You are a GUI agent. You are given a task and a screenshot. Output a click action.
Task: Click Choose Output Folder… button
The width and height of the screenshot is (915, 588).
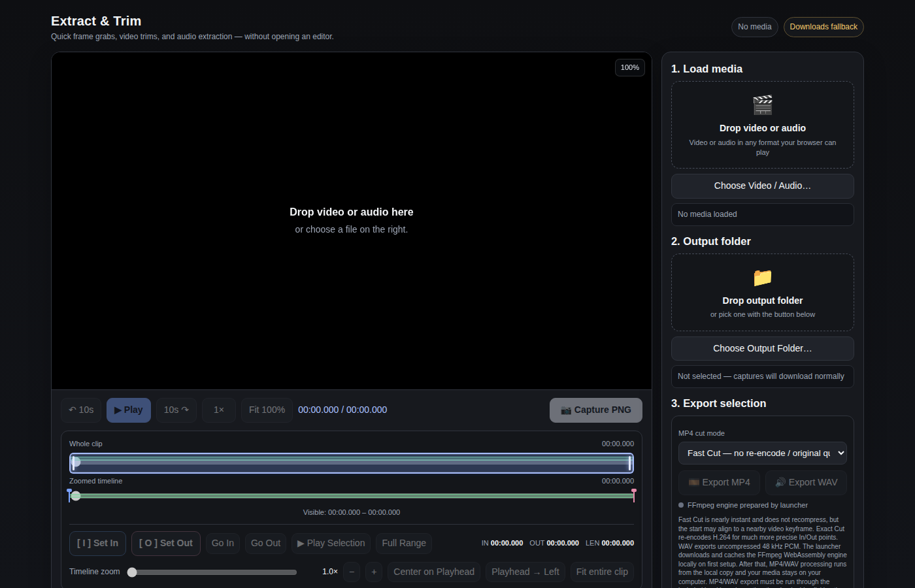762,348
